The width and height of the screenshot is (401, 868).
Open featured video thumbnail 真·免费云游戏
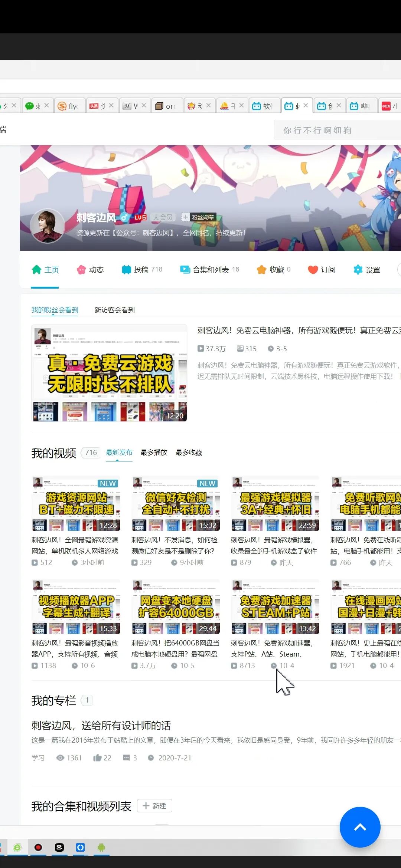(109, 373)
